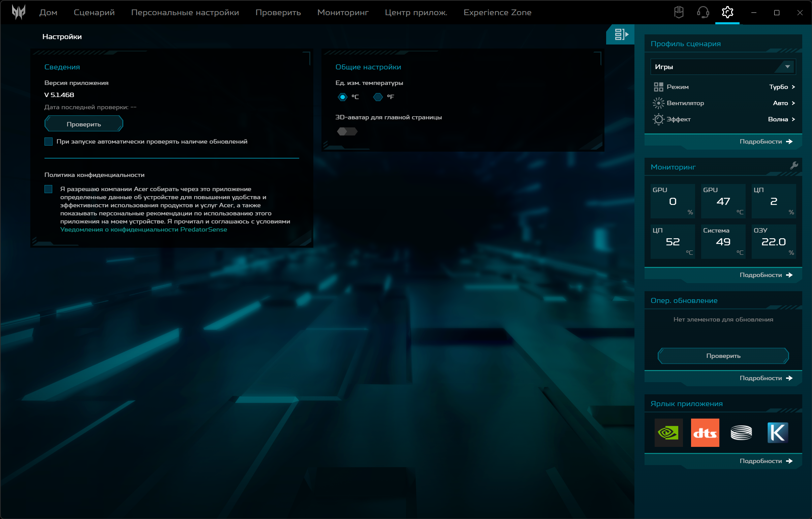Open the support headset icon
Viewport: 812px width, 519px height.
tap(703, 12)
